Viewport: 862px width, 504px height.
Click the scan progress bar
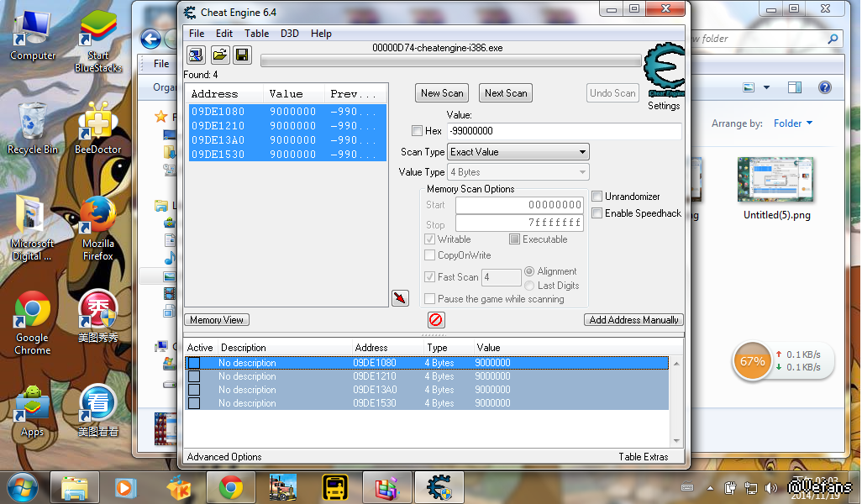pyautogui.click(x=451, y=61)
